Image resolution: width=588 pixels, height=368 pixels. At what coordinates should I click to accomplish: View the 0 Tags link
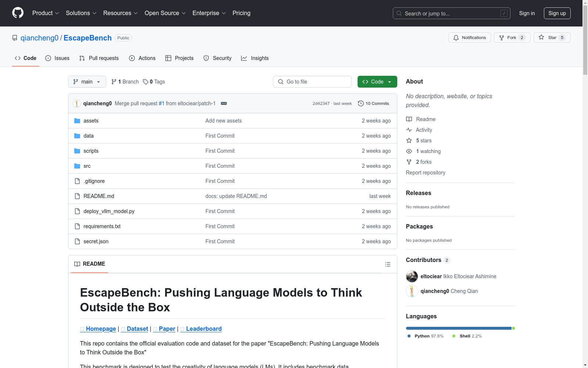coord(154,82)
